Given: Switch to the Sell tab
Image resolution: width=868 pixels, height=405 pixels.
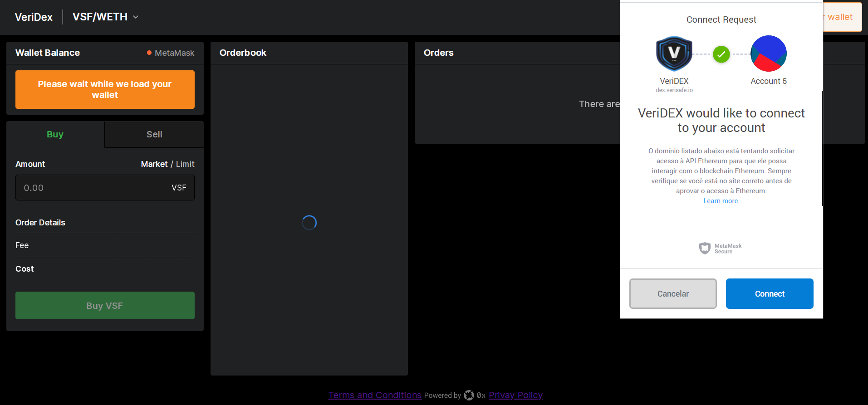Looking at the screenshot, I should (x=154, y=134).
